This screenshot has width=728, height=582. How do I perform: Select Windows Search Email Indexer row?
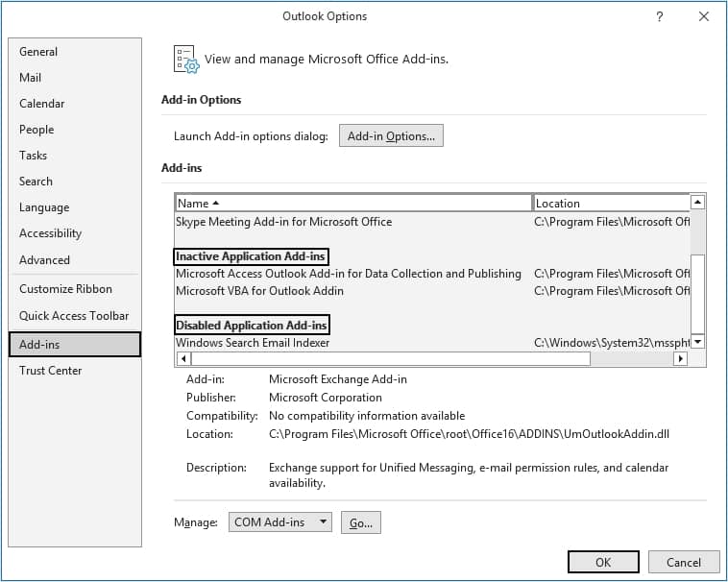tap(432, 343)
